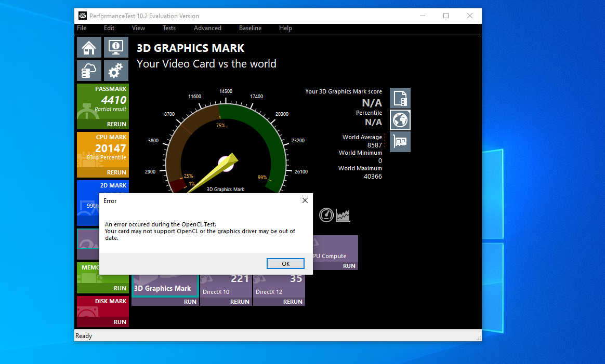605x364 pixels.
Task: Click the globe world comparison icon
Action: [400, 120]
